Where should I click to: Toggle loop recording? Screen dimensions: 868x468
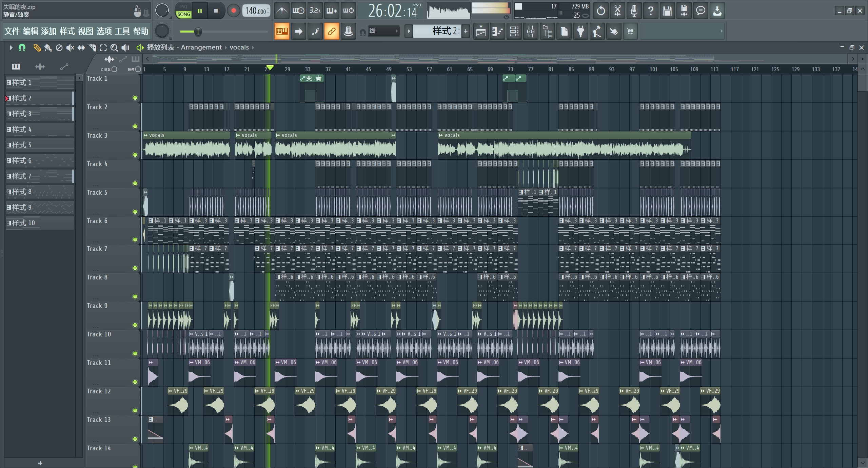pos(348,11)
